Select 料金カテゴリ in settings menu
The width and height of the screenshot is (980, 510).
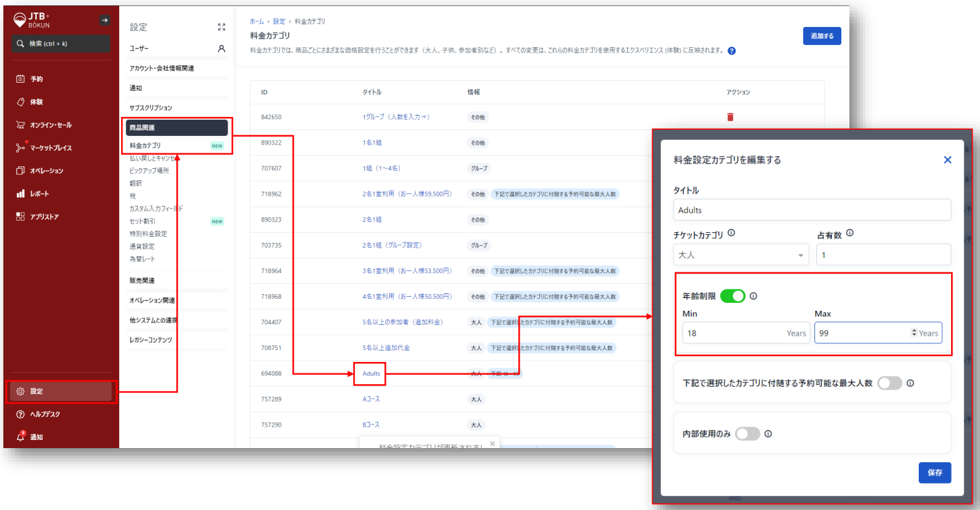click(145, 145)
